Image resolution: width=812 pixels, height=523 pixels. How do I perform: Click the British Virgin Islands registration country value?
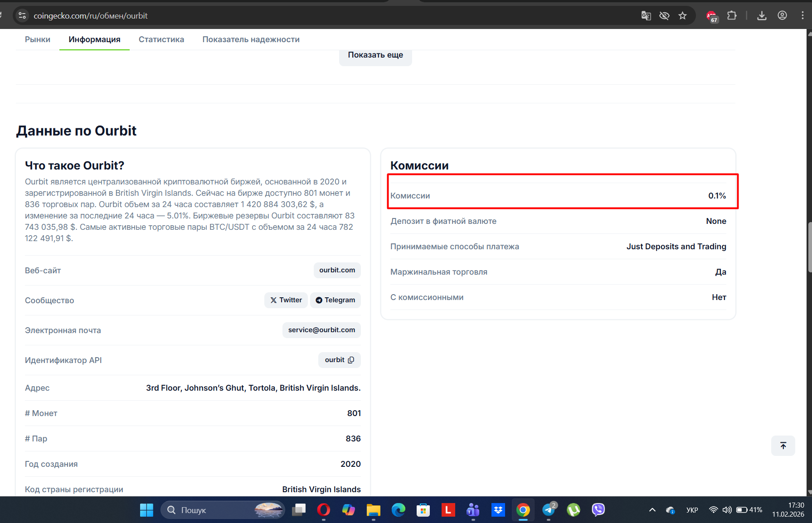[321, 489]
